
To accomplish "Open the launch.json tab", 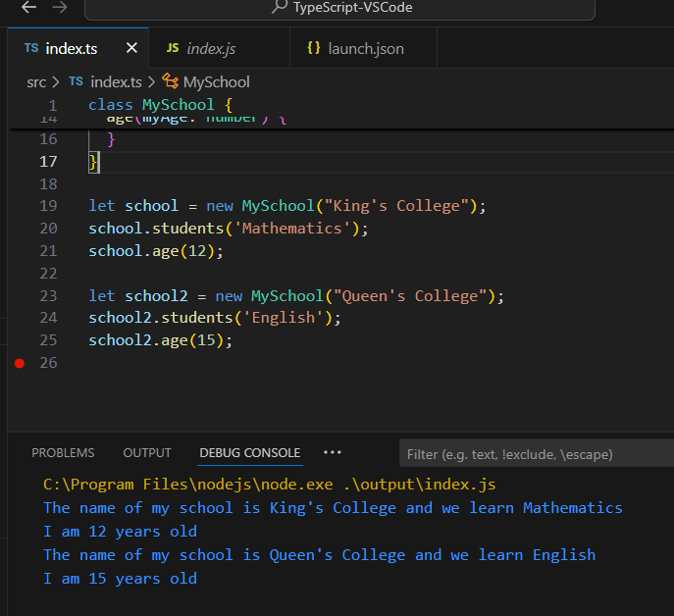I will click(364, 48).
